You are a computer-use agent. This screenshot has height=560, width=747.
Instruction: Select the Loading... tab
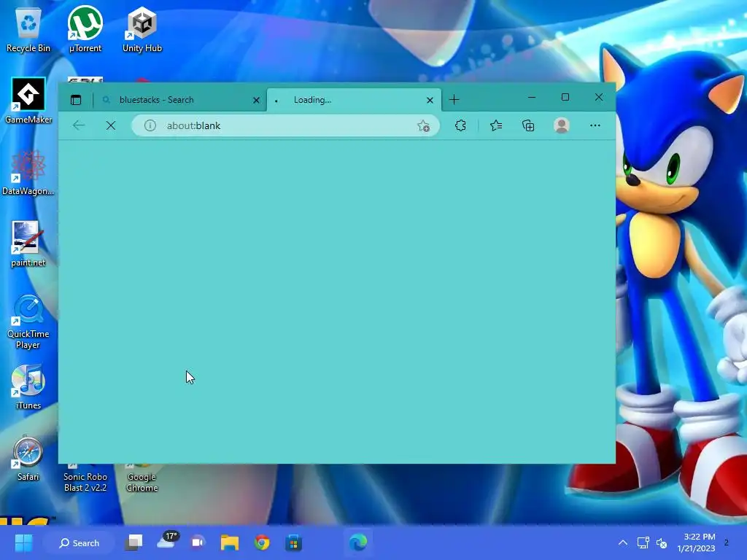354,100
